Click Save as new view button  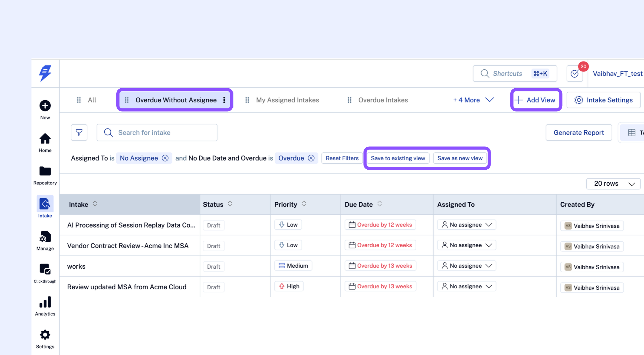[460, 158]
